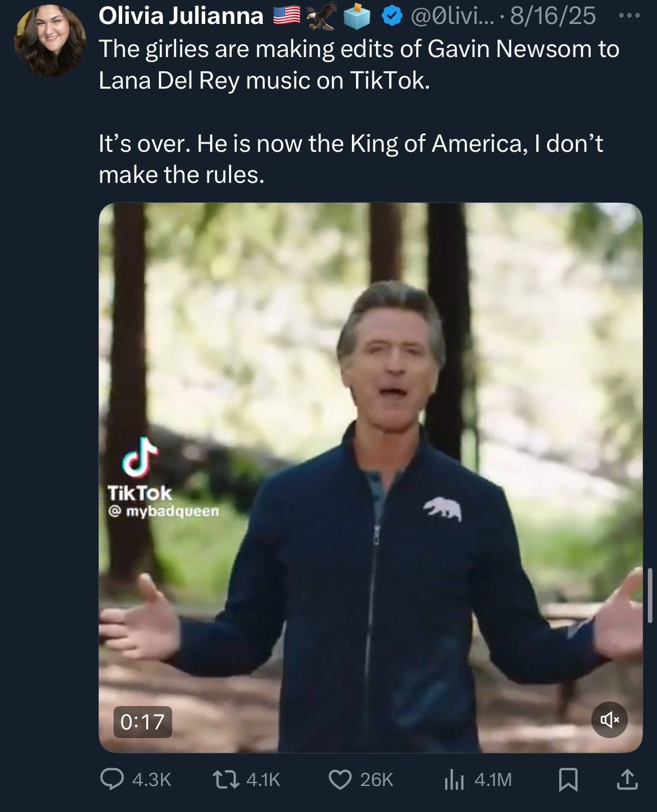View post analytics via bar chart icon
This screenshot has width=657, height=812.
[x=454, y=779]
